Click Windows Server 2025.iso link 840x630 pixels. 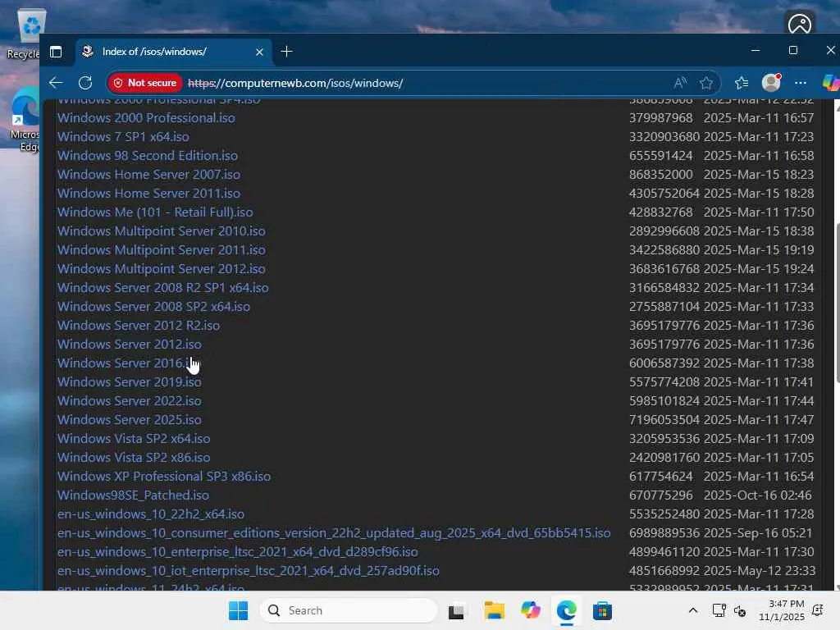(130, 419)
